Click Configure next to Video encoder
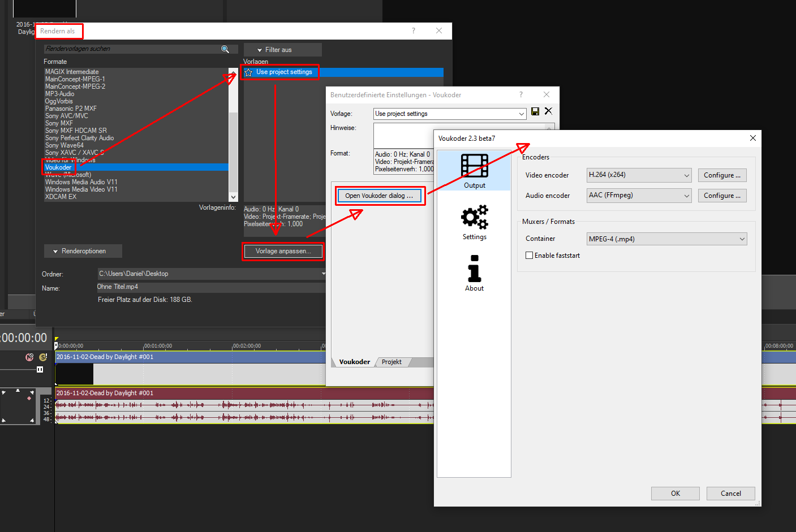Viewport: 796px width, 532px height. (722, 175)
